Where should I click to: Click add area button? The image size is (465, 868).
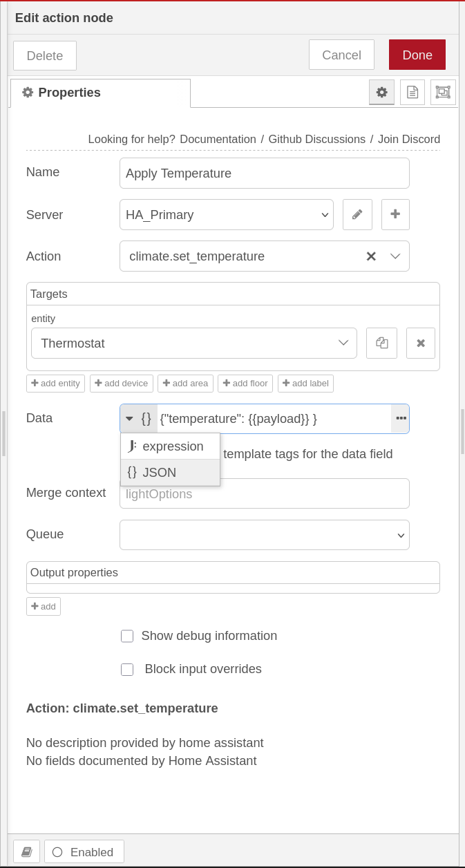tap(185, 383)
